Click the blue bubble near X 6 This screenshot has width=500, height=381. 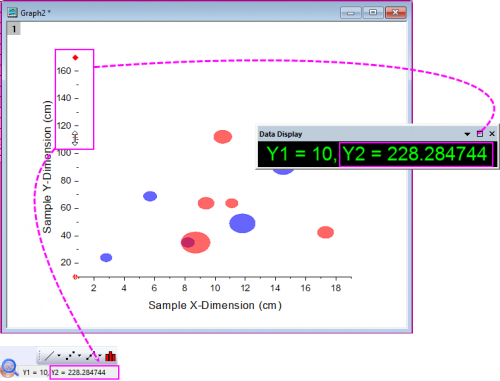[150, 196]
